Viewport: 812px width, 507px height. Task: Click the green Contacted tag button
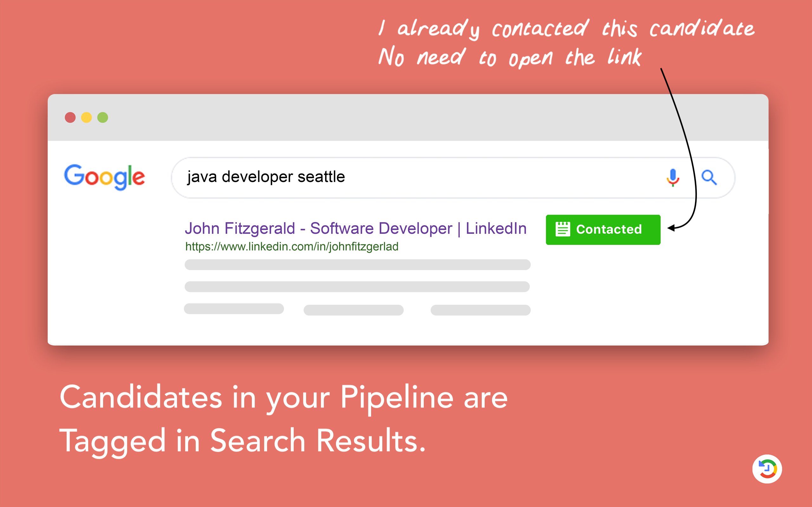pos(603,230)
